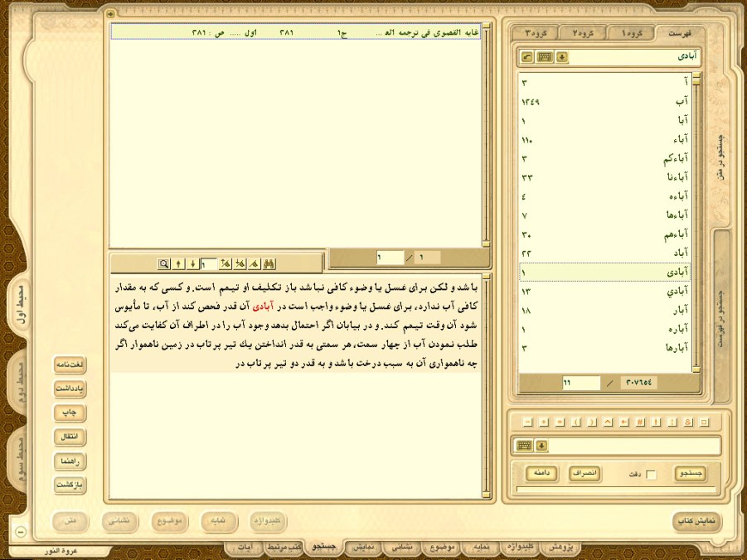Open the keyboard icon in search input
747x560 pixels.
click(524, 446)
